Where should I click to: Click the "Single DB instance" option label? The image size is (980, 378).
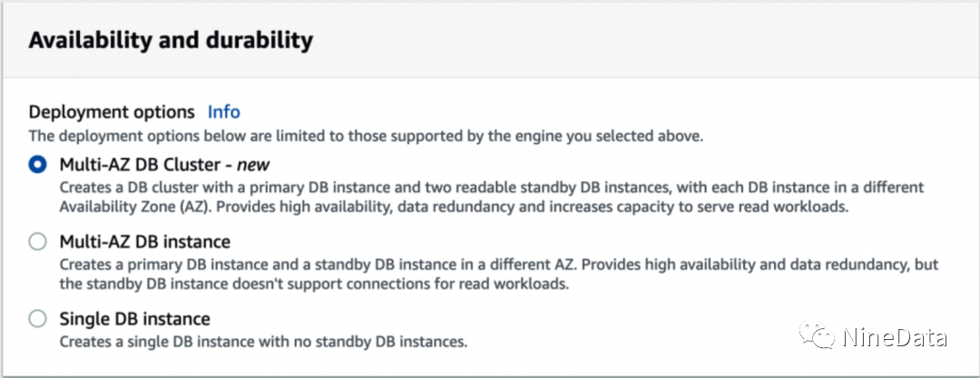(x=134, y=319)
